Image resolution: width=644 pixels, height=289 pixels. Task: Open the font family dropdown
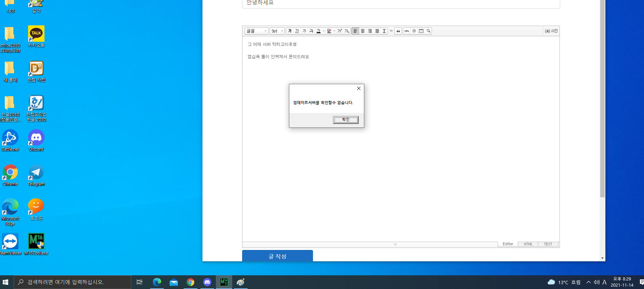pyautogui.click(x=256, y=31)
